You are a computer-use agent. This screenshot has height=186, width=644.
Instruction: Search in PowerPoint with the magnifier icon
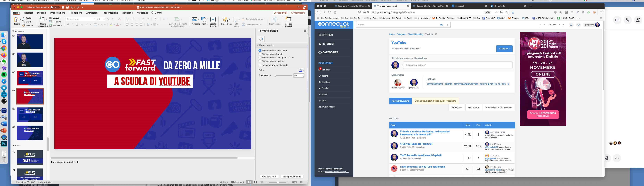pyautogui.click(x=299, y=7)
